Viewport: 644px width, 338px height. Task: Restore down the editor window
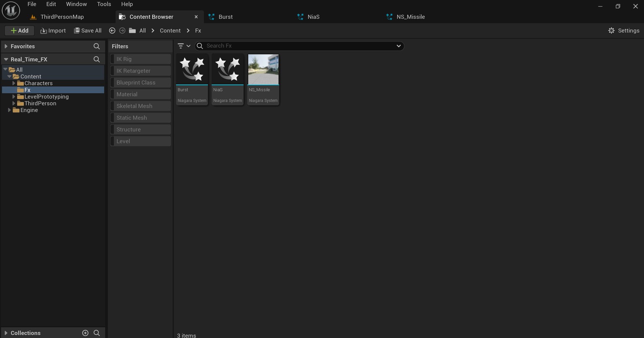pos(618,6)
